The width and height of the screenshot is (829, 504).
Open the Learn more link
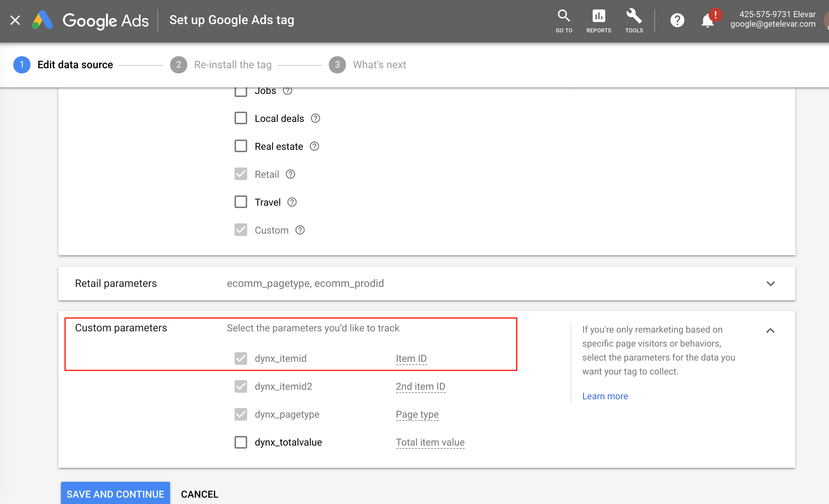click(605, 396)
